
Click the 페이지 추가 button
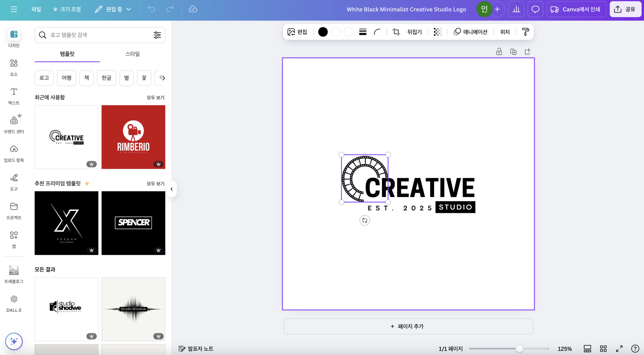pyautogui.click(x=408, y=326)
